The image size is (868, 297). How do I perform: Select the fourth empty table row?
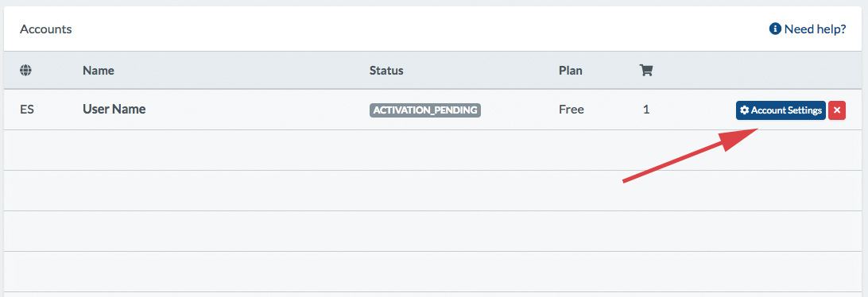pyautogui.click(x=434, y=271)
